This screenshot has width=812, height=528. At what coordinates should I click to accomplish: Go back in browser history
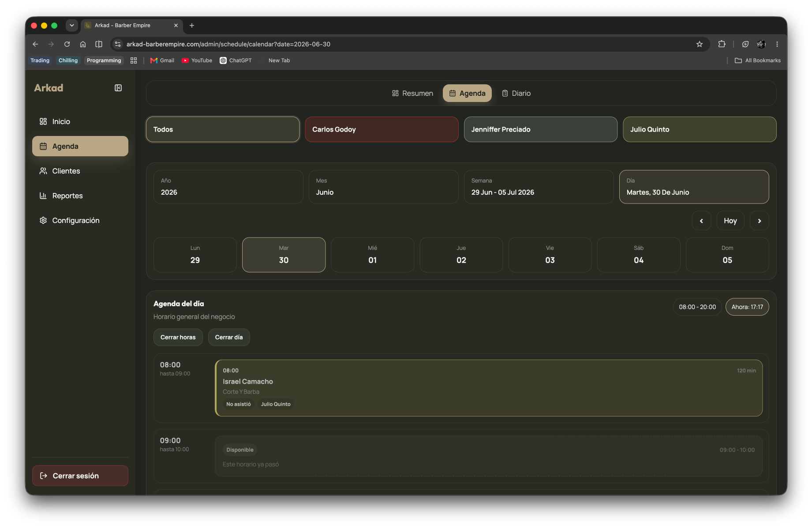pos(35,44)
